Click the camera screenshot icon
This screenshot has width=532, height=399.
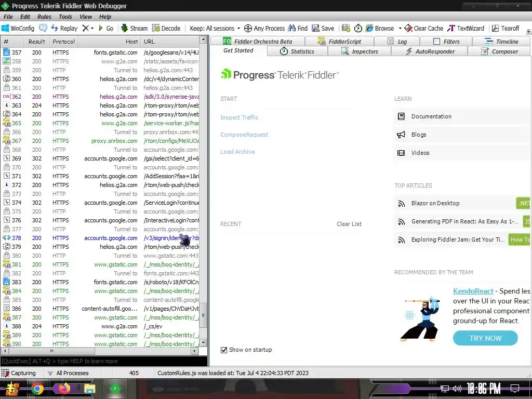coord(345,28)
